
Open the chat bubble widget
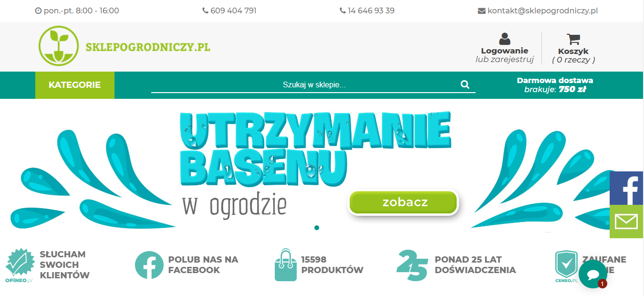593,274
